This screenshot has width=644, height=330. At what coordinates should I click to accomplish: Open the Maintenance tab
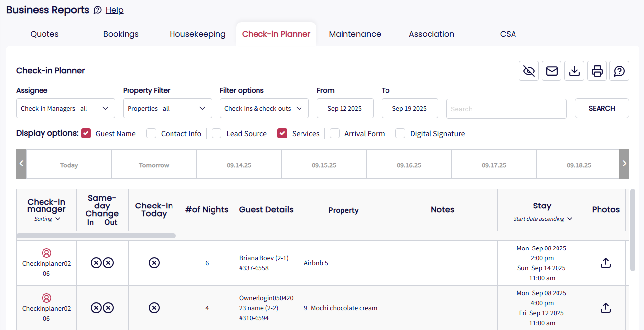tap(355, 34)
